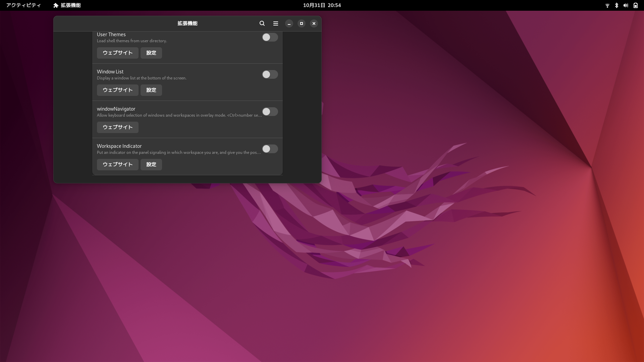The image size is (644, 362).
Task: Enable the User Themes extension
Action: 270,37
